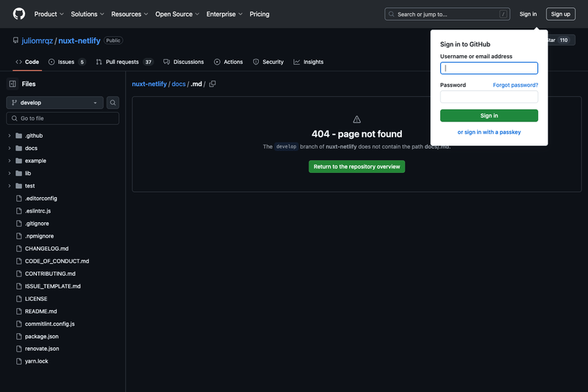588x392 pixels.
Task: Expand the lib folder chevron
Action: 10,173
